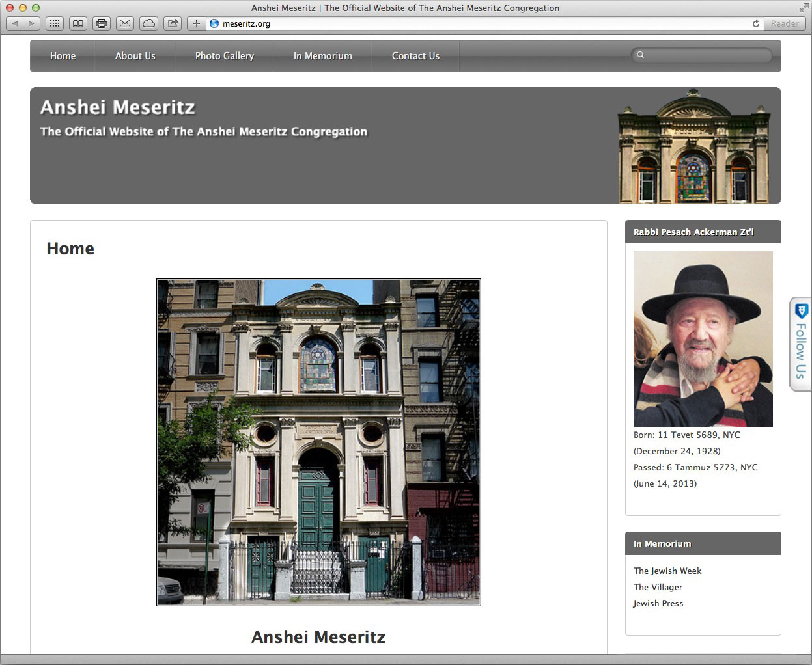The width and height of the screenshot is (812, 665).
Task: Open the bookmarks book icon
Action: (x=78, y=23)
